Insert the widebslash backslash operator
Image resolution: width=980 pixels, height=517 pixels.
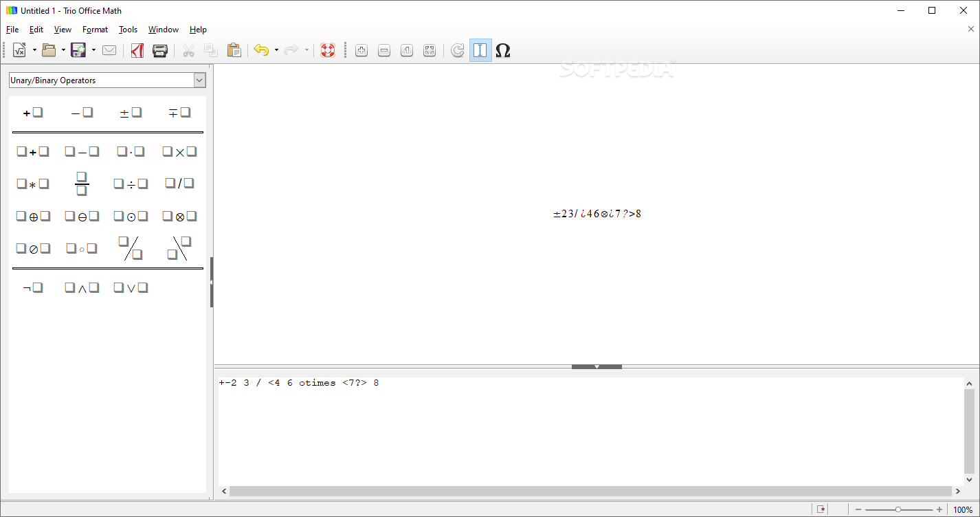(179, 248)
